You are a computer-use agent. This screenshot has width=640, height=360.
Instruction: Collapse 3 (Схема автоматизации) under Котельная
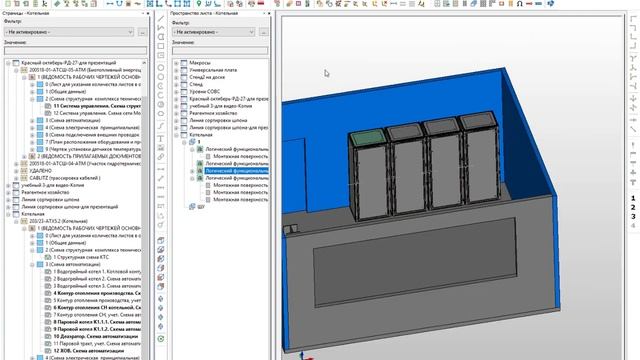32,264
